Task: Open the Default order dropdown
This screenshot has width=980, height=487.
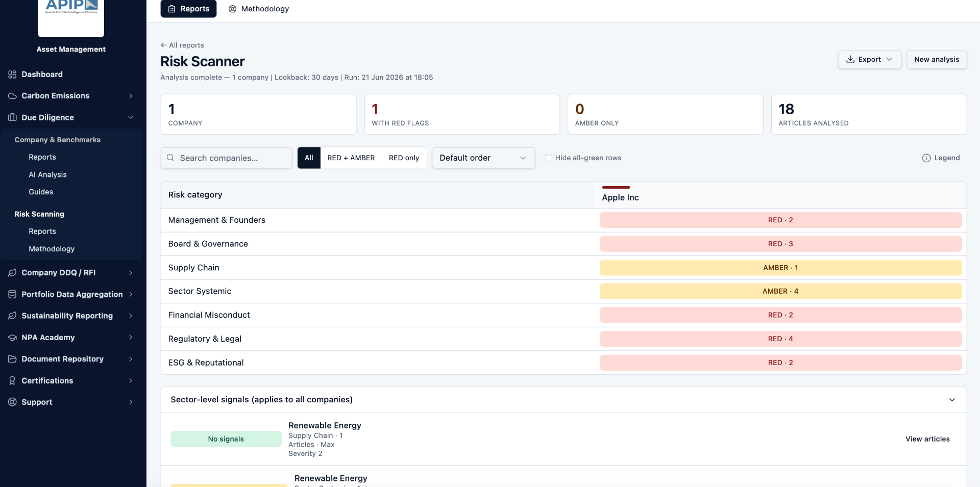Action: coord(483,158)
